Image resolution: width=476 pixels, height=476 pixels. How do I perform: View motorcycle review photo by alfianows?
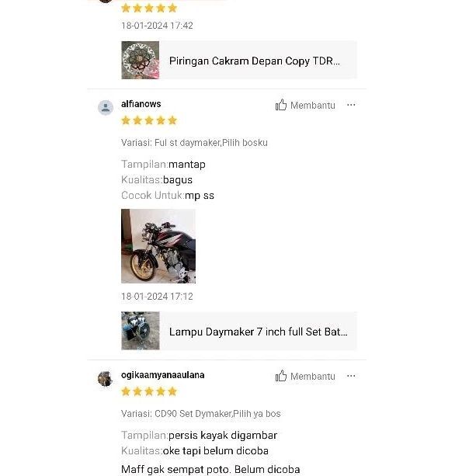point(158,246)
